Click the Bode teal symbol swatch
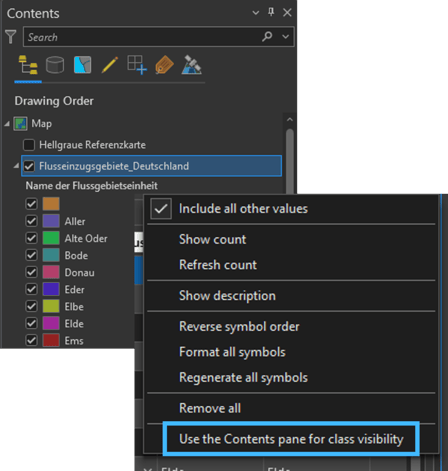 pyautogui.click(x=51, y=255)
